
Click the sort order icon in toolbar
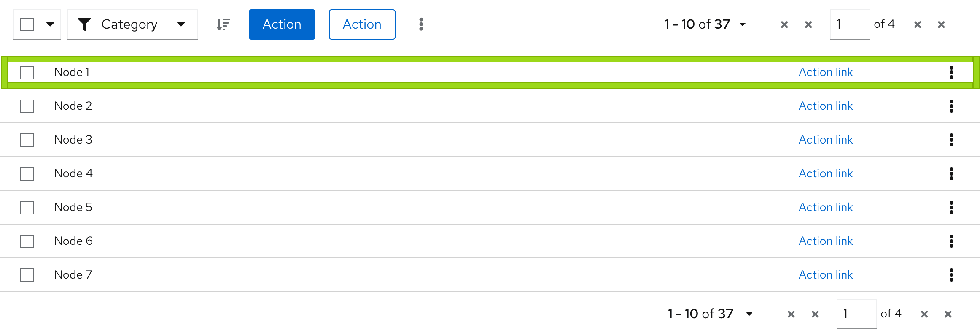point(223,24)
